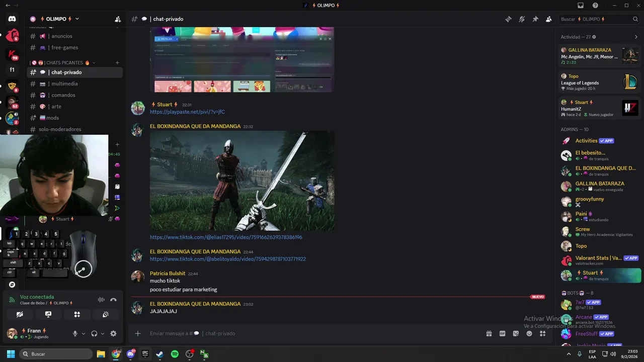The width and height of the screenshot is (644, 362).
Task: Open the mods channel
Action: click(75, 118)
